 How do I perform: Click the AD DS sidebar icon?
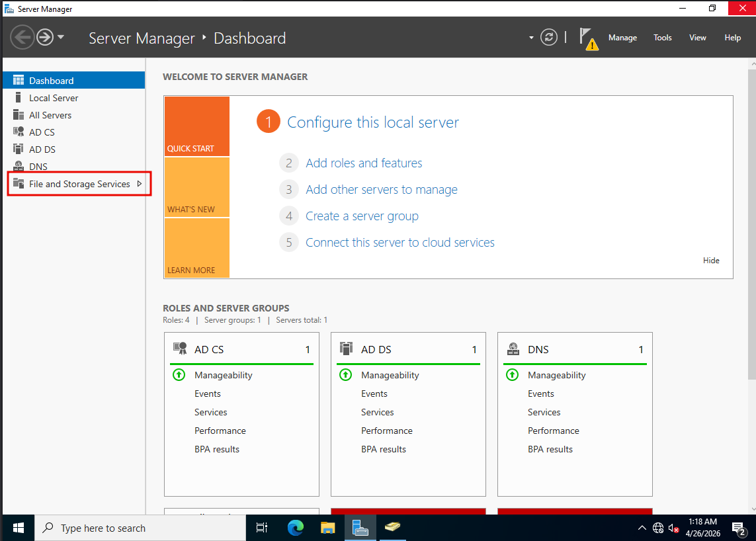(x=19, y=149)
